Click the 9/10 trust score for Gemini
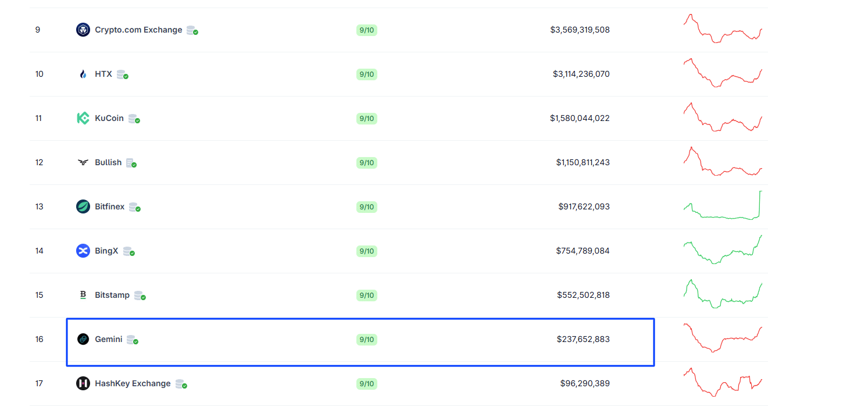Screen dimensions: 868x406 coord(367,339)
